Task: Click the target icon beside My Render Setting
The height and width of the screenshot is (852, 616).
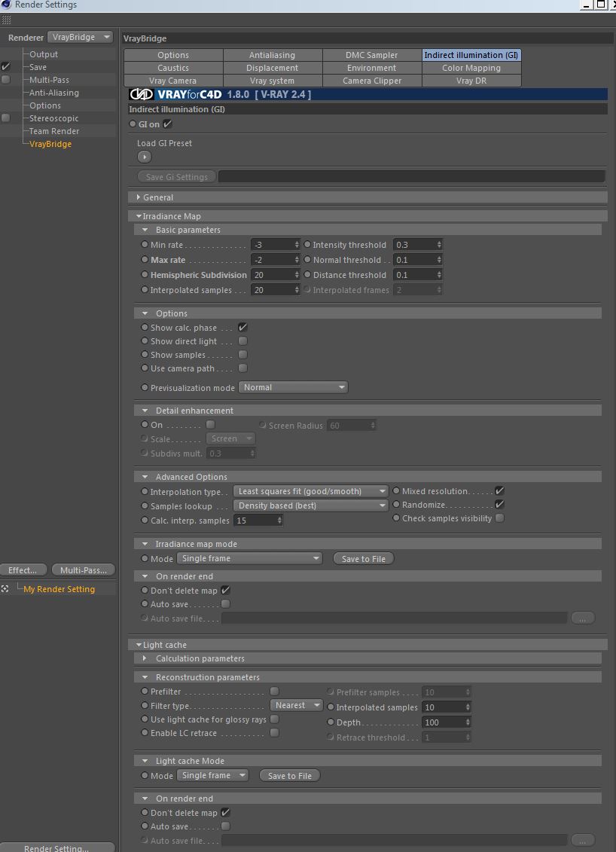Action: (5, 589)
